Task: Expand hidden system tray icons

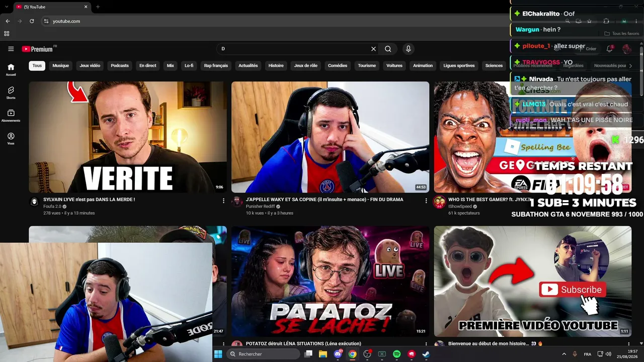Action: pyautogui.click(x=563, y=354)
